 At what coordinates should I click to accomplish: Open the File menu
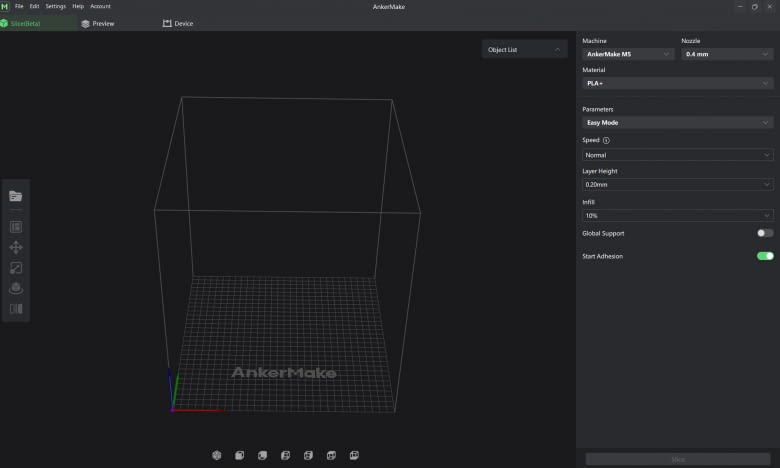pyautogui.click(x=19, y=6)
